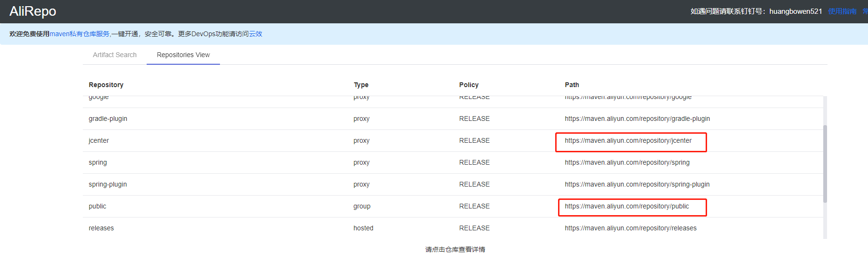Select the spring-plugin repository name
The image size is (868, 257).
[108, 184]
